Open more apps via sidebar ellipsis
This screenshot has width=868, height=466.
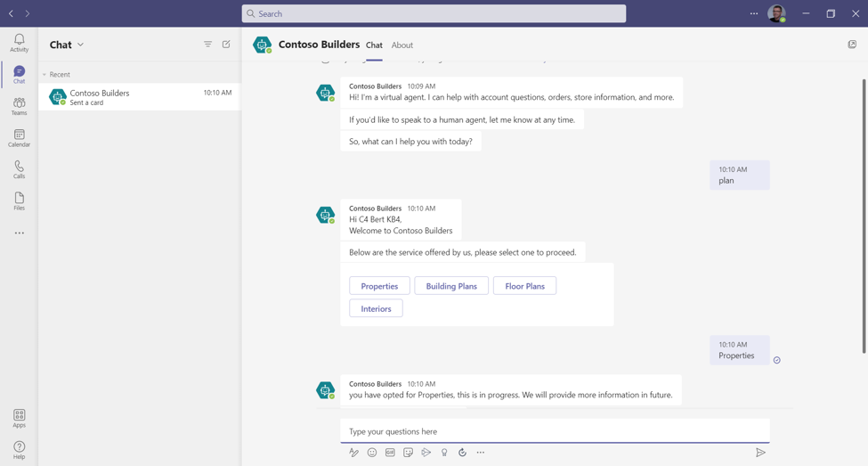[19, 233]
